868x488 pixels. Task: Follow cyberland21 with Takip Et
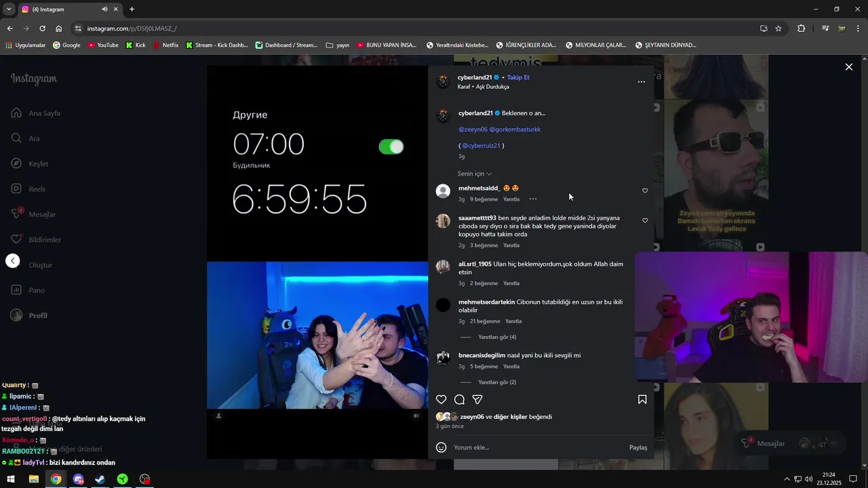518,77
